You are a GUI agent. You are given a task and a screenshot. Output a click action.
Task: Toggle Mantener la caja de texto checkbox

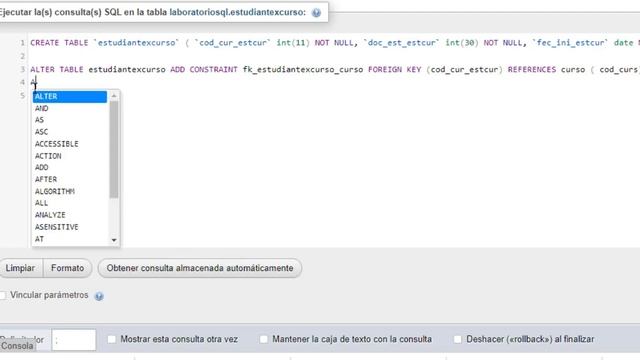pos(264,339)
